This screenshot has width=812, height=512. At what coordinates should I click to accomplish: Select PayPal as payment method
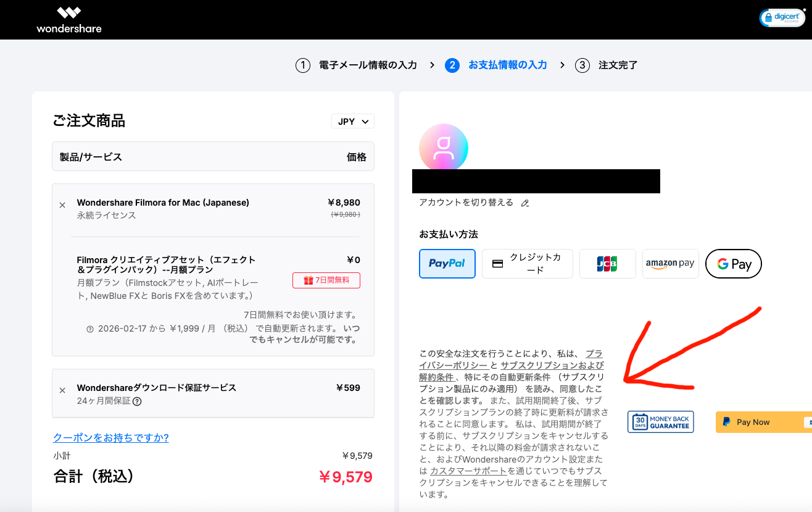[447, 264]
